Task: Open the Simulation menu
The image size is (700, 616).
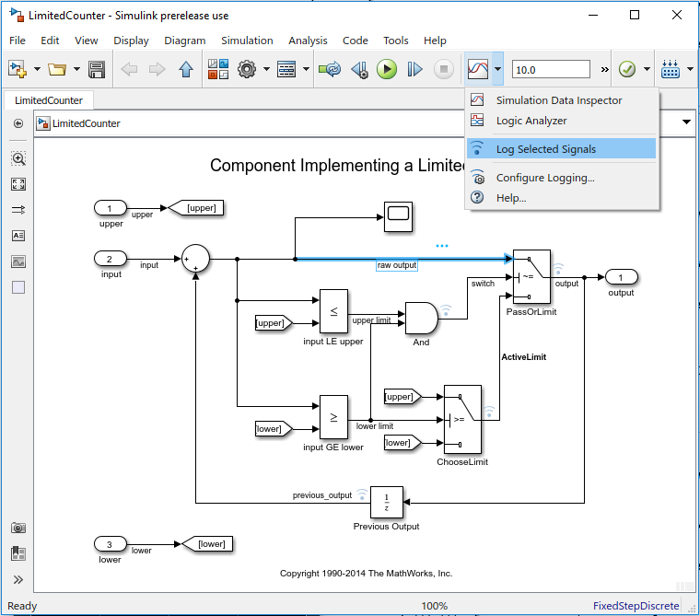Action: click(247, 41)
